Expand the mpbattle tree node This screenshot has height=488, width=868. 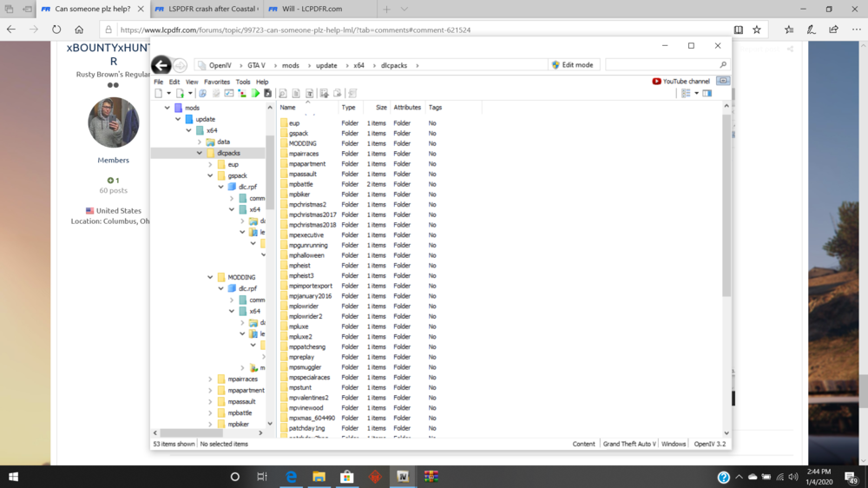pos(210,412)
